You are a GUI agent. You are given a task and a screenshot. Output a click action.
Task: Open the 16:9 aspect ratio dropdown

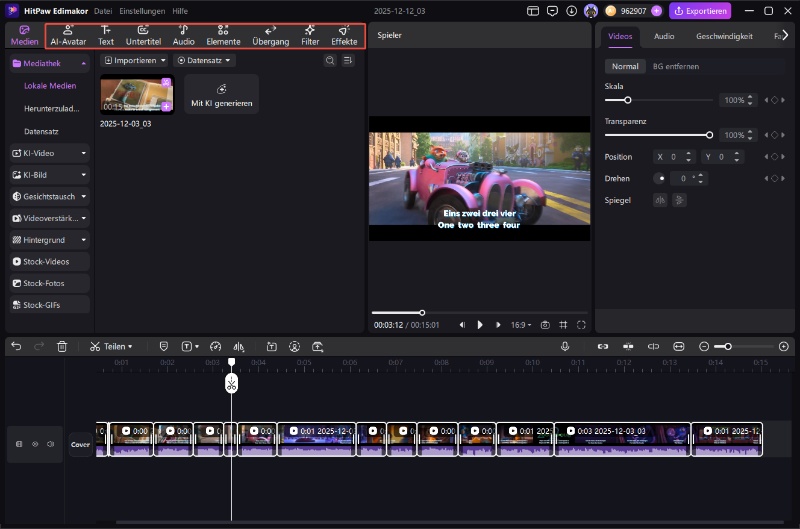click(521, 325)
